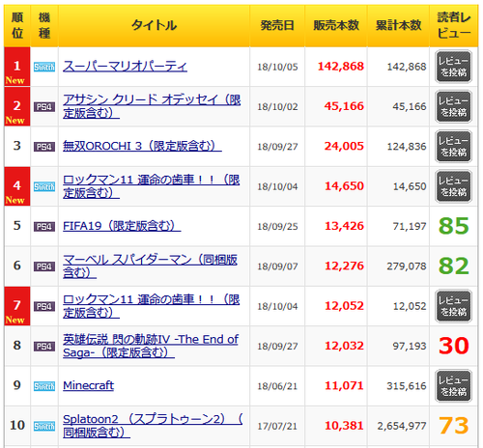Click 機種 column header
This screenshot has width=483, height=448.
pyautogui.click(x=44, y=25)
